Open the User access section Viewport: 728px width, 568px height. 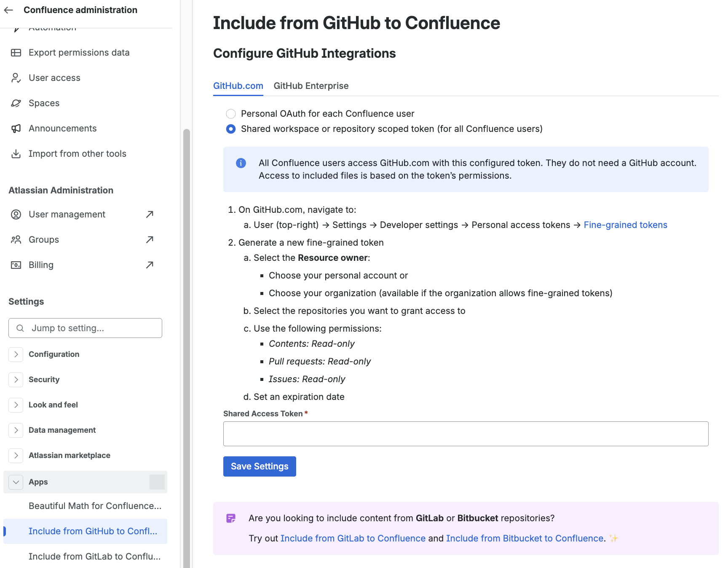(x=54, y=78)
